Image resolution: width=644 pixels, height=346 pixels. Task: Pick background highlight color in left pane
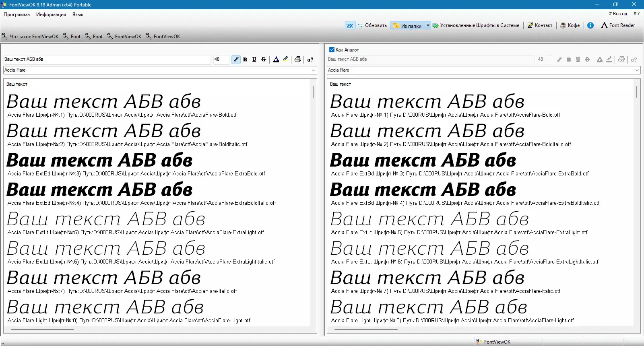point(285,60)
